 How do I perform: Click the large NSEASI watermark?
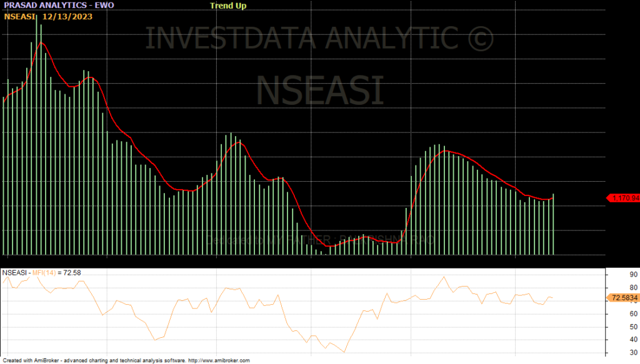[x=319, y=91]
